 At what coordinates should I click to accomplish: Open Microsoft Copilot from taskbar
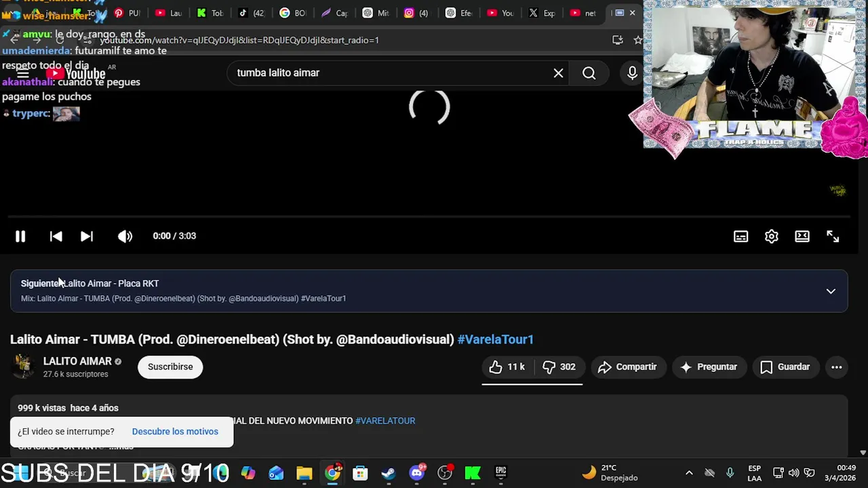pyautogui.click(x=248, y=473)
